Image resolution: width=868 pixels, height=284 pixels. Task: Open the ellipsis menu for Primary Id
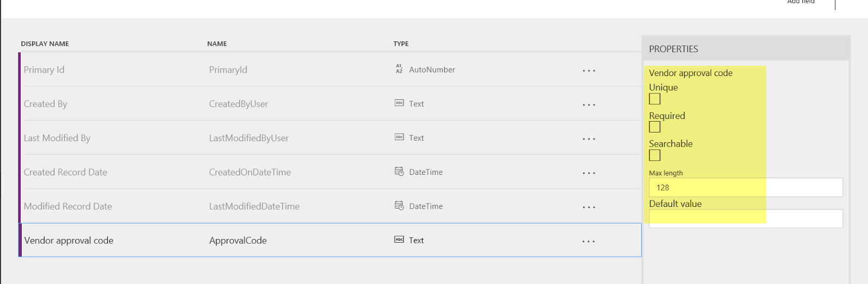tap(589, 71)
